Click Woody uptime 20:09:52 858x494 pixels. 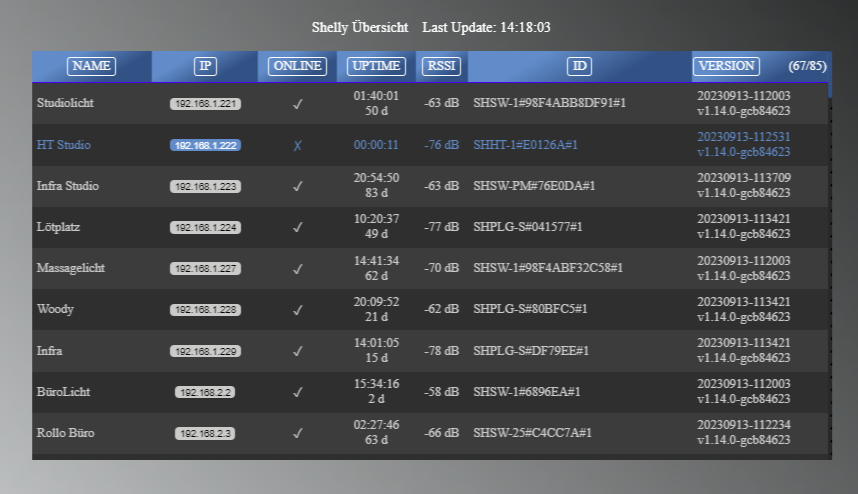coord(376,302)
